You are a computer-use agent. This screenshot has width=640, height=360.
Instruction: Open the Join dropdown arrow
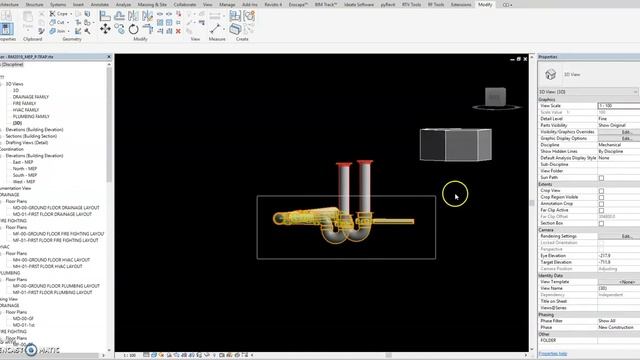point(68,31)
